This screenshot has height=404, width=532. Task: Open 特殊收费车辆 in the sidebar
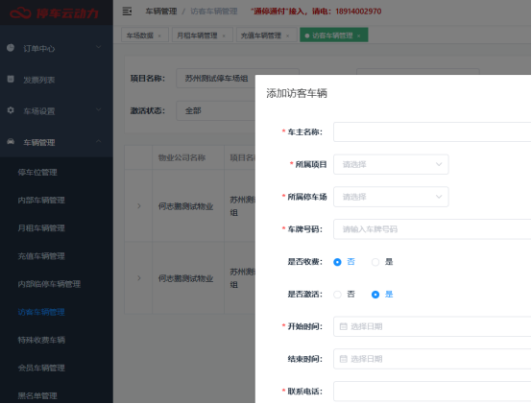[41, 340]
